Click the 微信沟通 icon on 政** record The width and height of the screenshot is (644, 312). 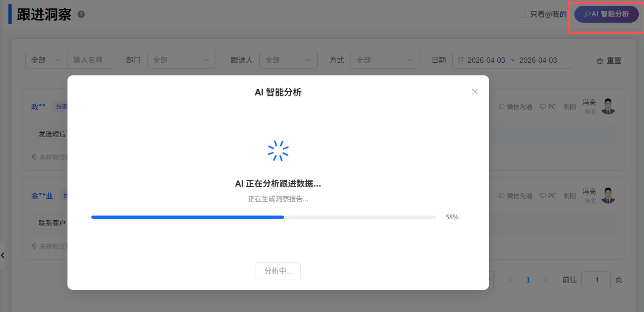[502, 106]
